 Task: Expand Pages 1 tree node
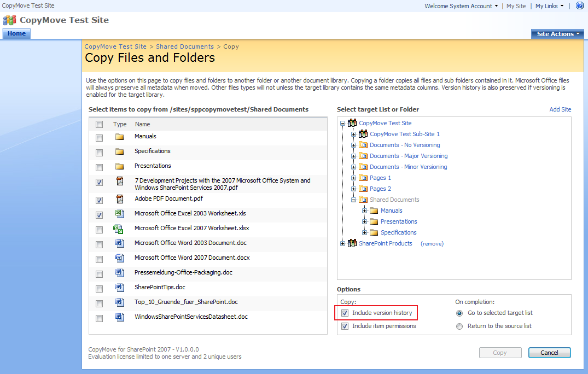click(353, 178)
